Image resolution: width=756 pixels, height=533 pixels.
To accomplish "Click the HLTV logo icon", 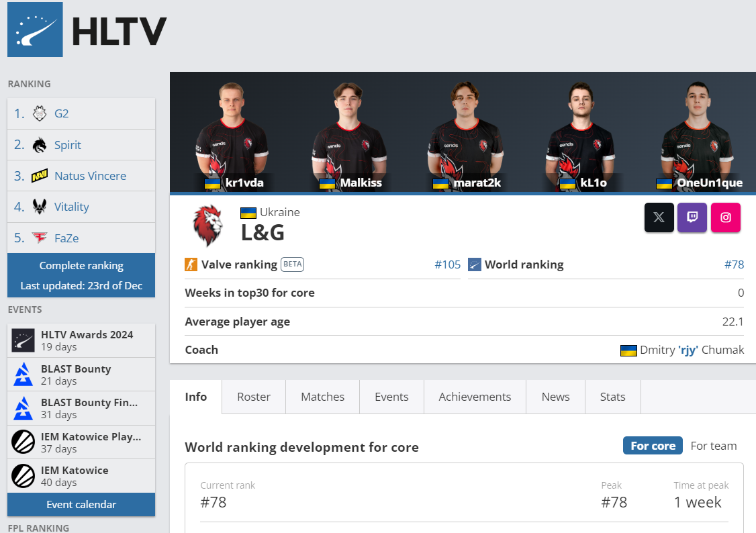I will pos(35,30).
